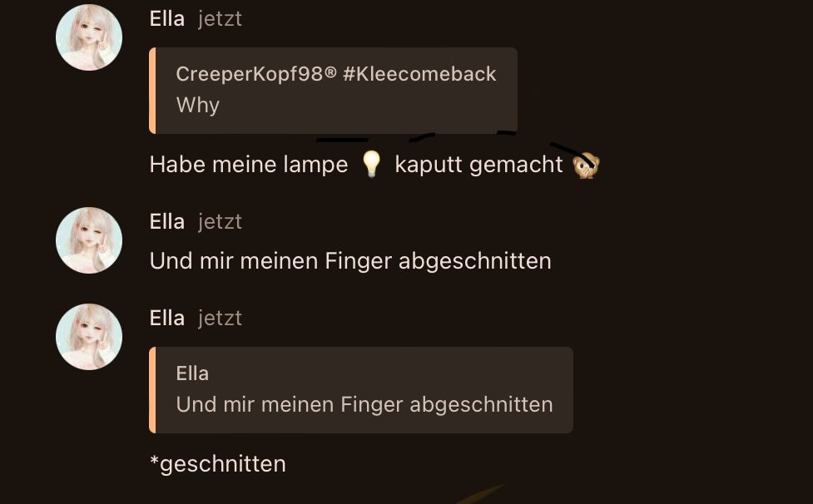
Task: Click Ella username above the quoted Ella reply
Action: pyautogui.click(x=167, y=319)
